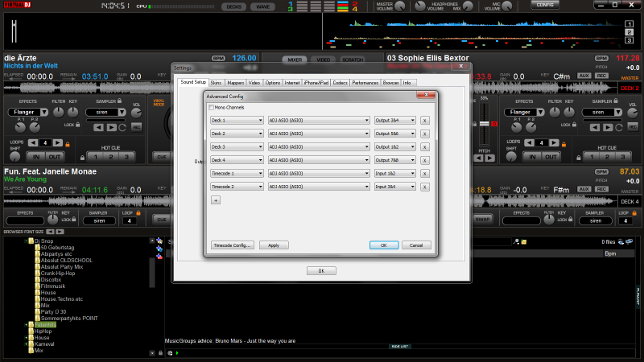Click the Bpm column header
This screenshot has width=644, height=362.
[x=610, y=253]
